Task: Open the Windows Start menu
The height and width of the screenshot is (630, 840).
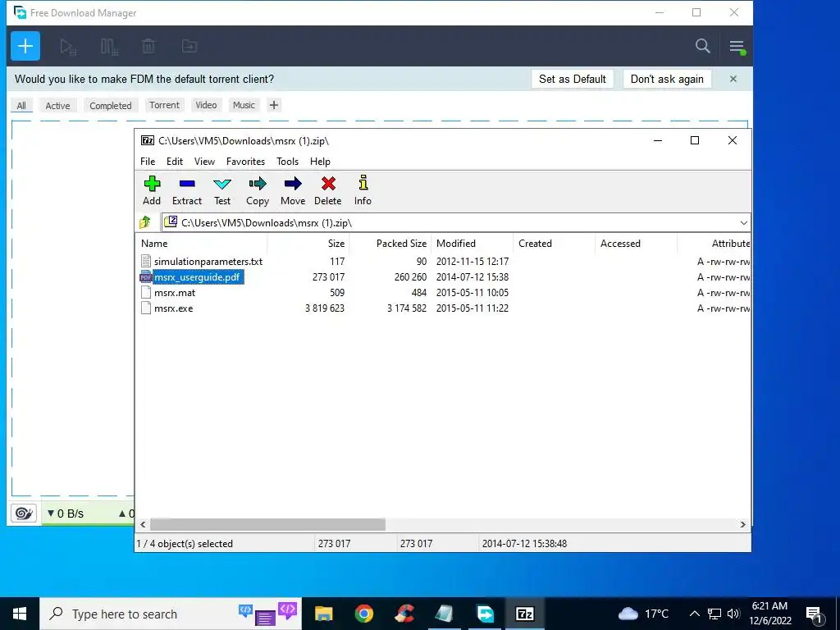Action: 20,614
